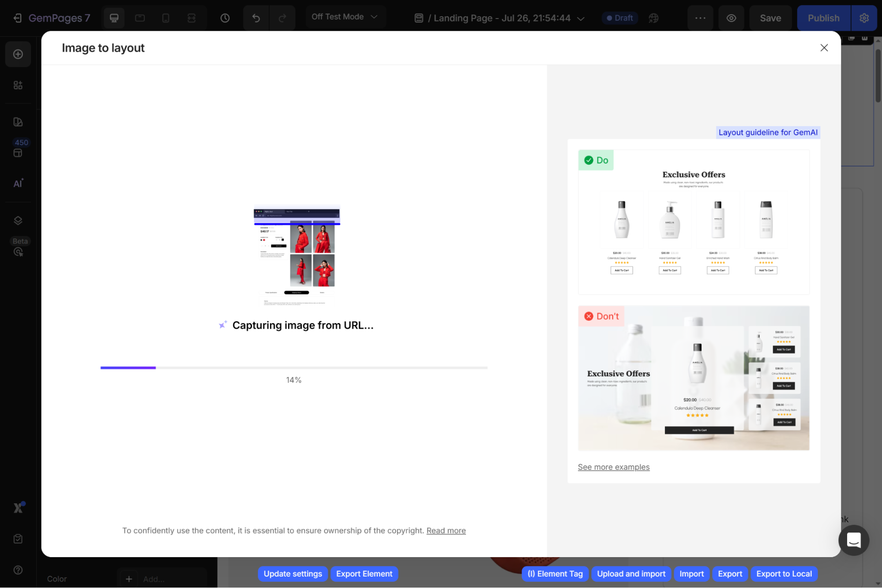This screenshot has width=882, height=588.
Task: Click the add element plus icon
Action: coord(18,54)
